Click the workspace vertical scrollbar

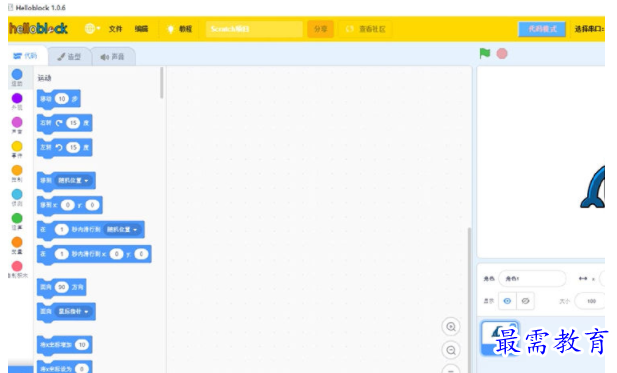(x=469, y=299)
